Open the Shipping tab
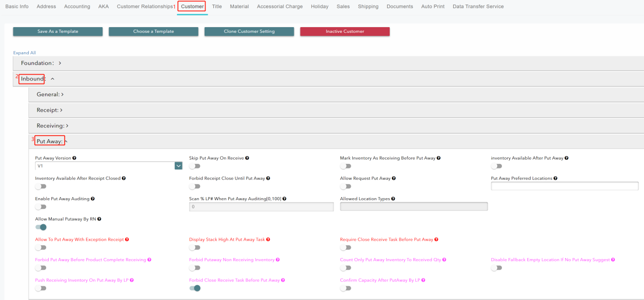The width and height of the screenshot is (644, 300). point(368,7)
